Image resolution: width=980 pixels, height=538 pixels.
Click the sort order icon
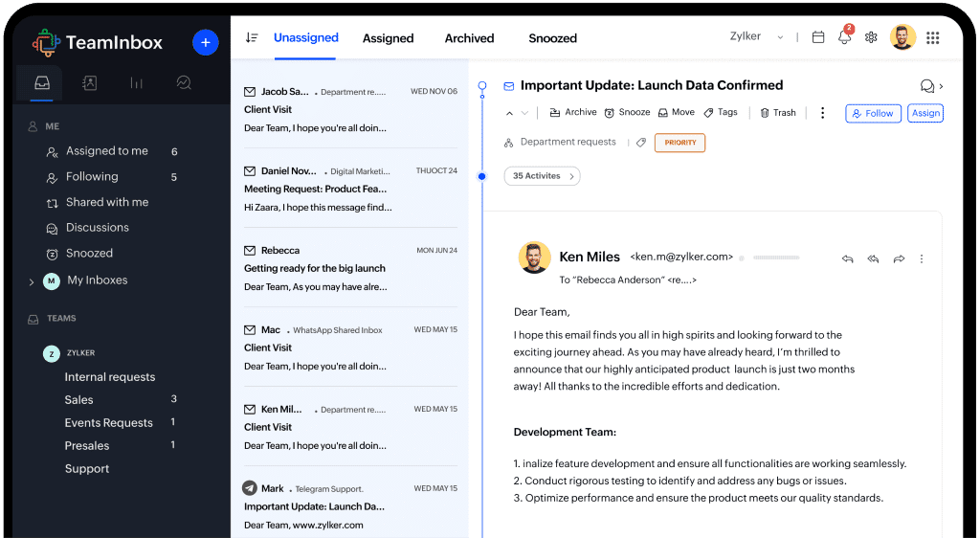click(252, 37)
